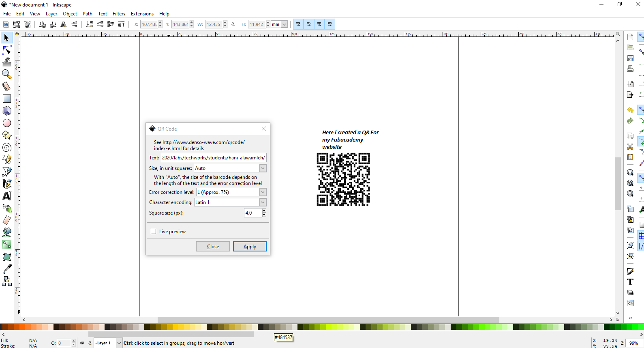Viewport: 644px width, 348px height.
Task: Pick the Gradient tool
Action: click(x=6, y=245)
